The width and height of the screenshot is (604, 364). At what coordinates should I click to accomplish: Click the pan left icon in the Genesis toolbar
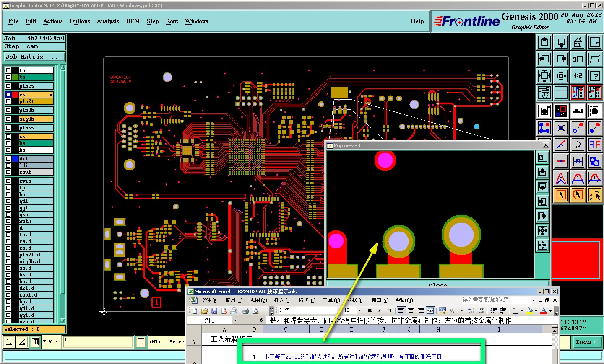coord(544,59)
